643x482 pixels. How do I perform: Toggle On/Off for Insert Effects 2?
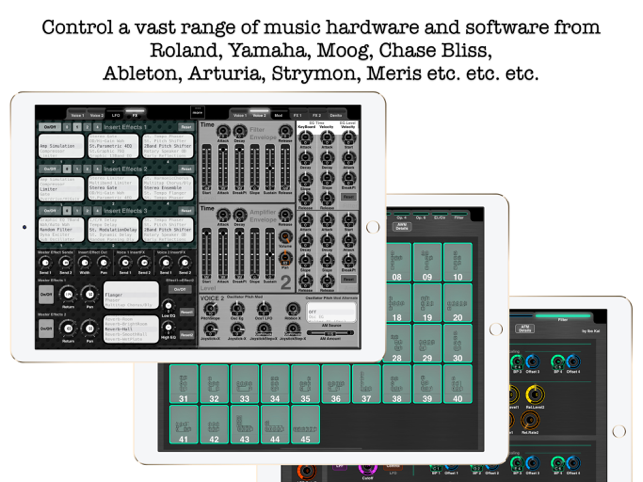pos(50,169)
